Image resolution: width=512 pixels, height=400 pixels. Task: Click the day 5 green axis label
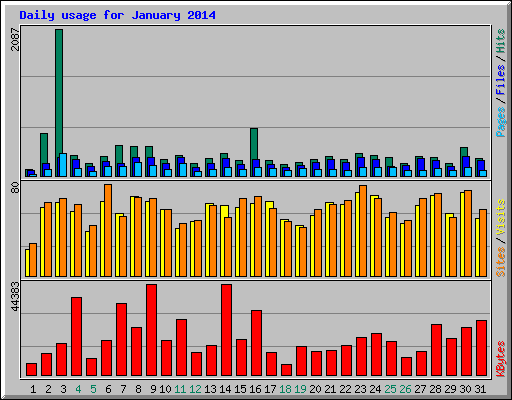[93, 389]
